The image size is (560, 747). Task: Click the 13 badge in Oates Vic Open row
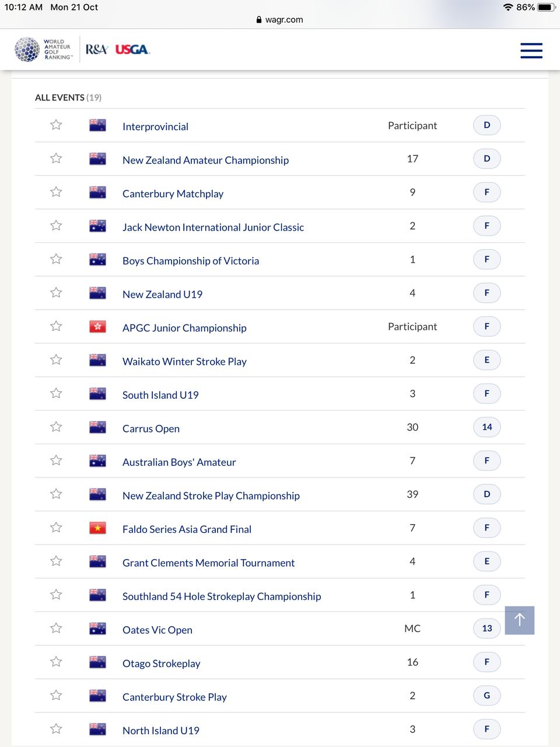pyautogui.click(x=487, y=629)
